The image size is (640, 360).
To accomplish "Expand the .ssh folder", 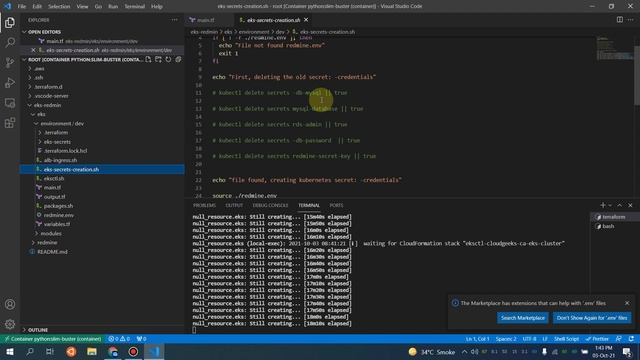I will (39, 78).
